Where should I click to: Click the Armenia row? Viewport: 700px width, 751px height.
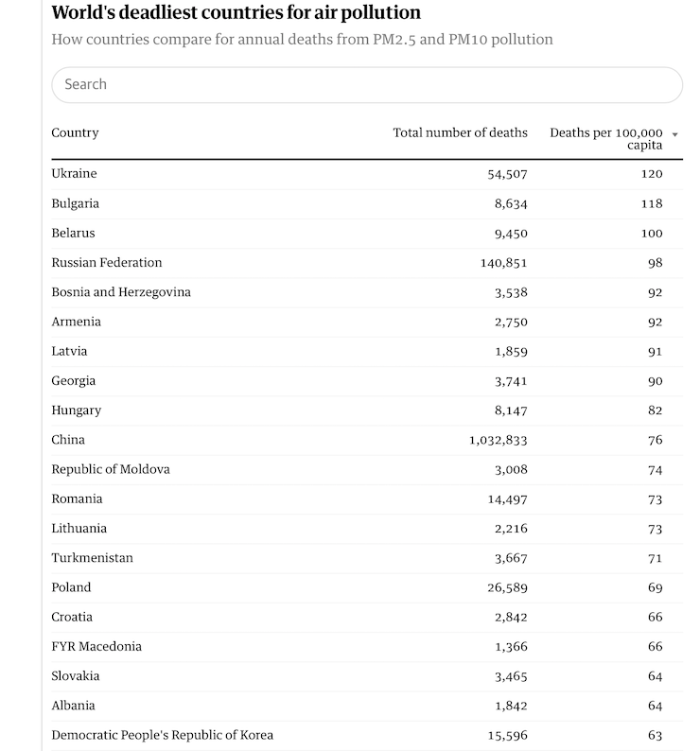[367, 322]
